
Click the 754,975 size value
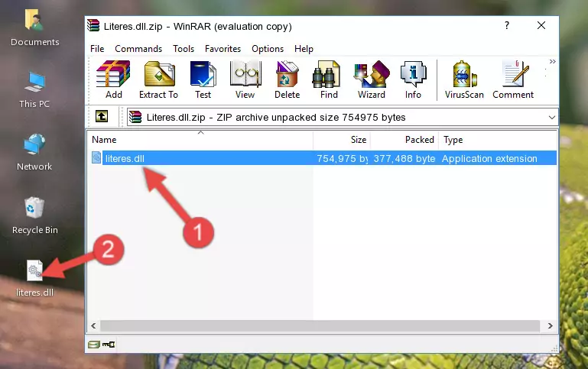[342, 158]
